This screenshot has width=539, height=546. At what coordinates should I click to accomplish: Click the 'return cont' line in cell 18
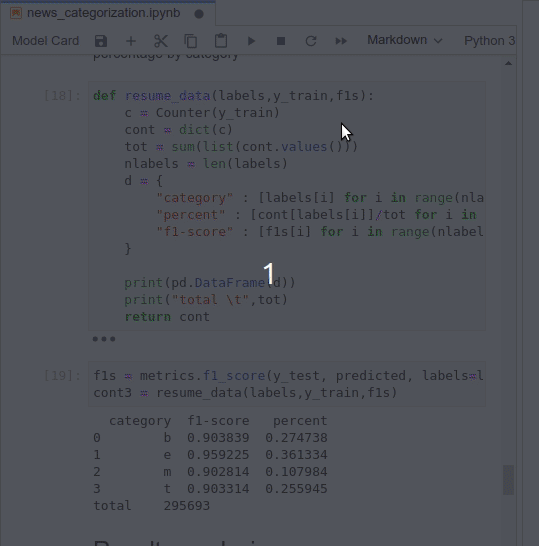pyautogui.click(x=167, y=317)
